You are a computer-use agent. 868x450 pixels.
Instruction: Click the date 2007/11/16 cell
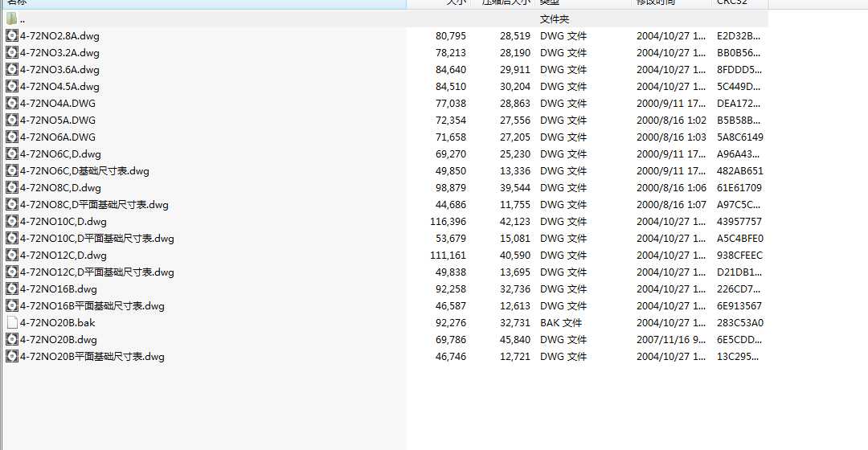[671, 340]
